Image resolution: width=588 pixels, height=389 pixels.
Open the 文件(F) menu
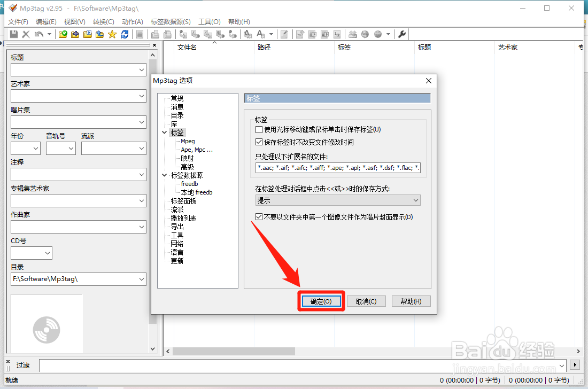click(18, 22)
